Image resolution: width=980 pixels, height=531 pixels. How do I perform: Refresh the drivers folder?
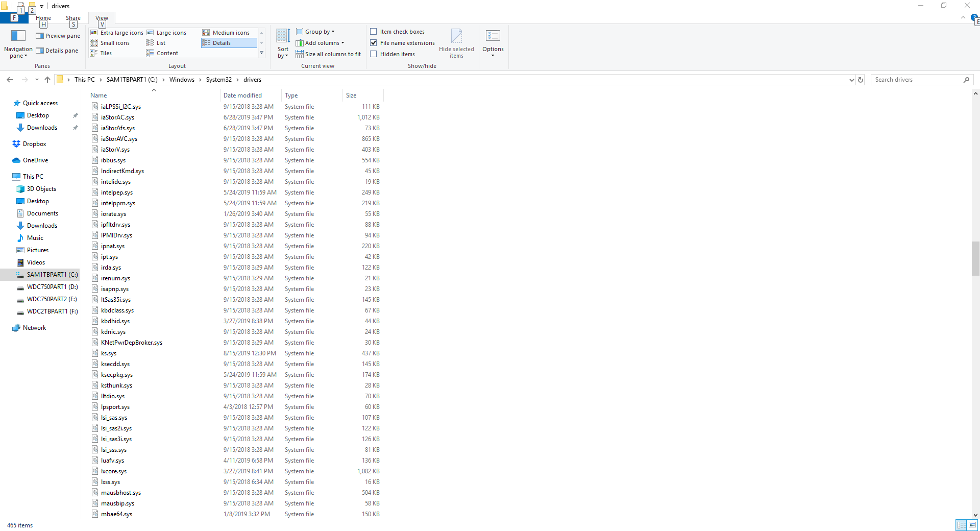click(861, 80)
